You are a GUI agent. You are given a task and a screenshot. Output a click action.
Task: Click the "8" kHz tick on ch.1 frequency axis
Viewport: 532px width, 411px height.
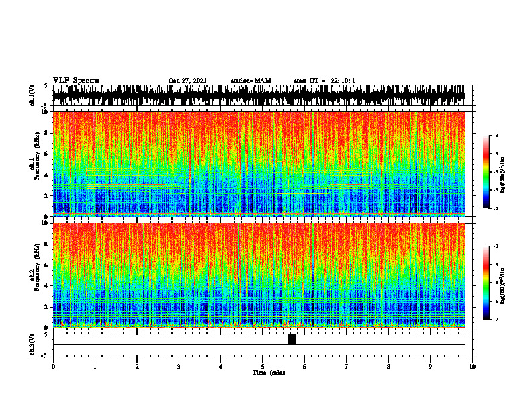46,133
